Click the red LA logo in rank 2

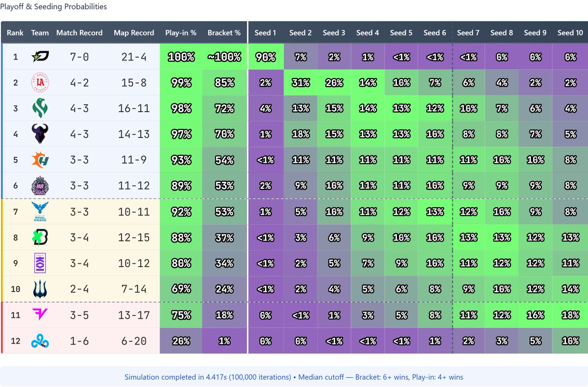(40, 82)
